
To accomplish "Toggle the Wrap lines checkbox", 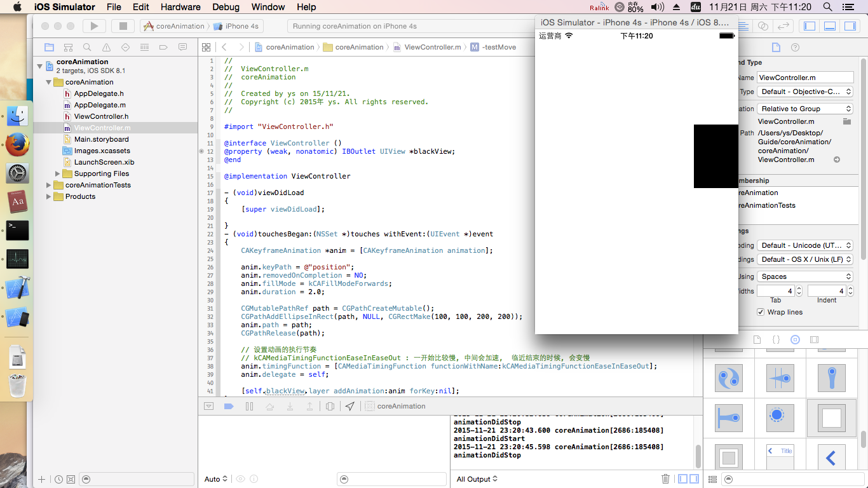I will (761, 312).
